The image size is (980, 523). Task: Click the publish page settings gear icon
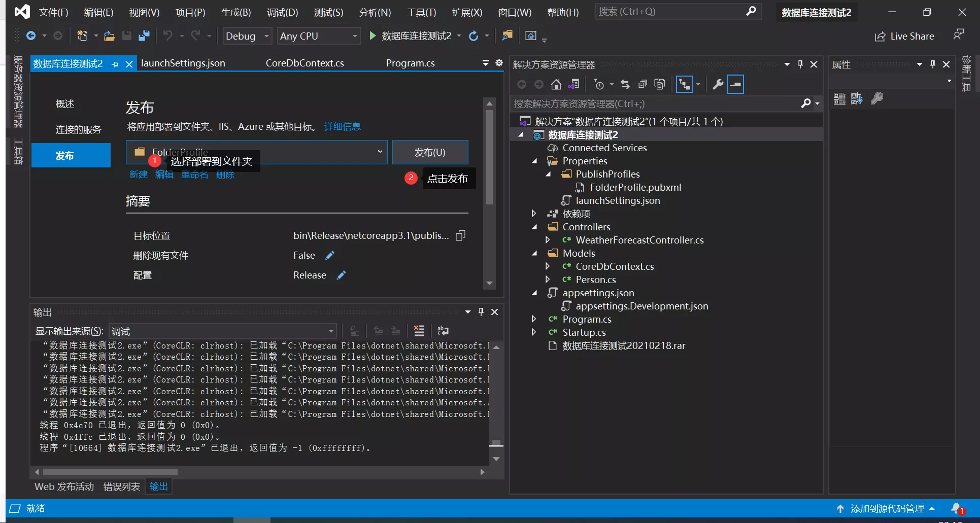coord(499,63)
